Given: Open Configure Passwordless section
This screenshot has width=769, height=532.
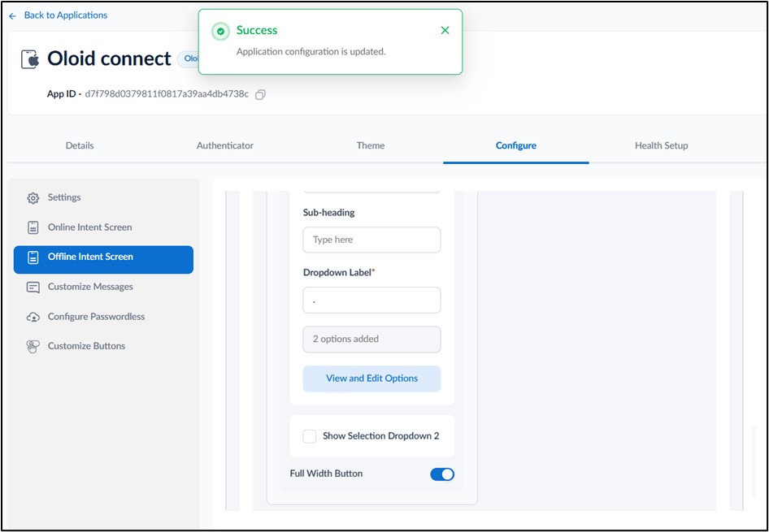Looking at the screenshot, I should (x=103, y=317).
